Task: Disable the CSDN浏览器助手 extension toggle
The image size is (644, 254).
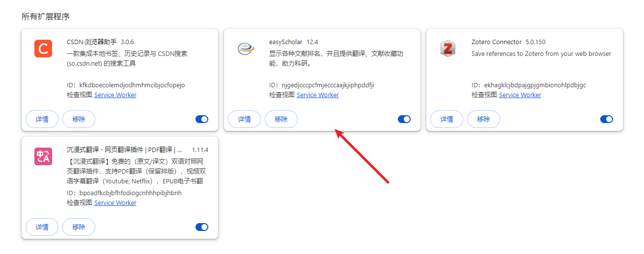Action: click(x=202, y=119)
